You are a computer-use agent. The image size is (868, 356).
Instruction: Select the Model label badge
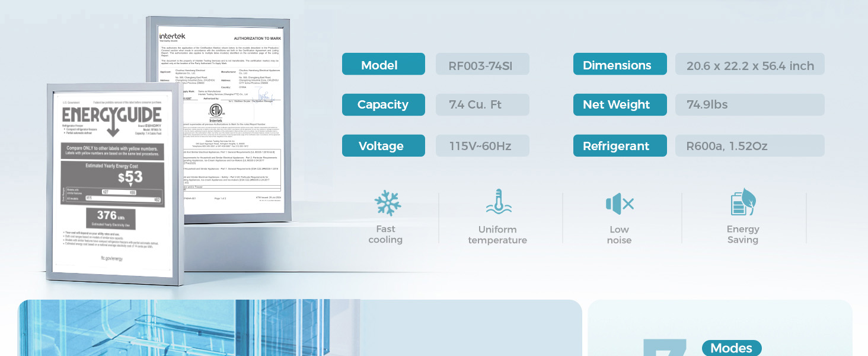tap(384, 64)
